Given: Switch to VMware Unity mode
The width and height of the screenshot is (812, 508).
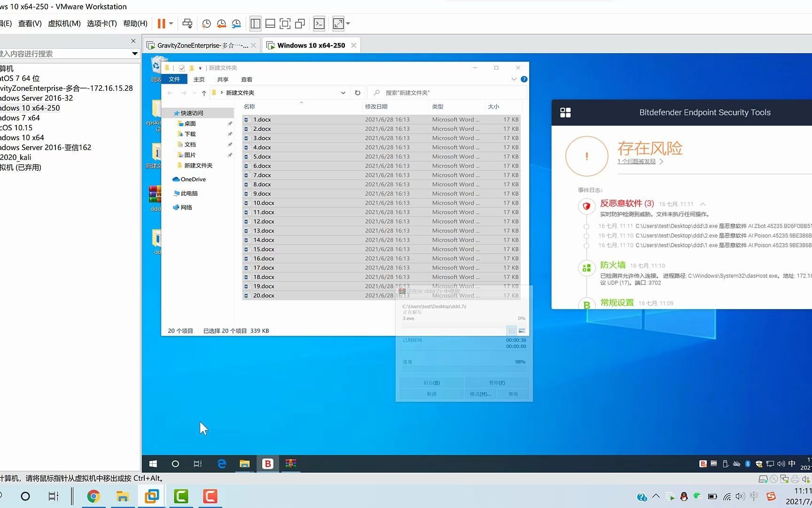Looking at the screenshot, I should coord(300,24).
